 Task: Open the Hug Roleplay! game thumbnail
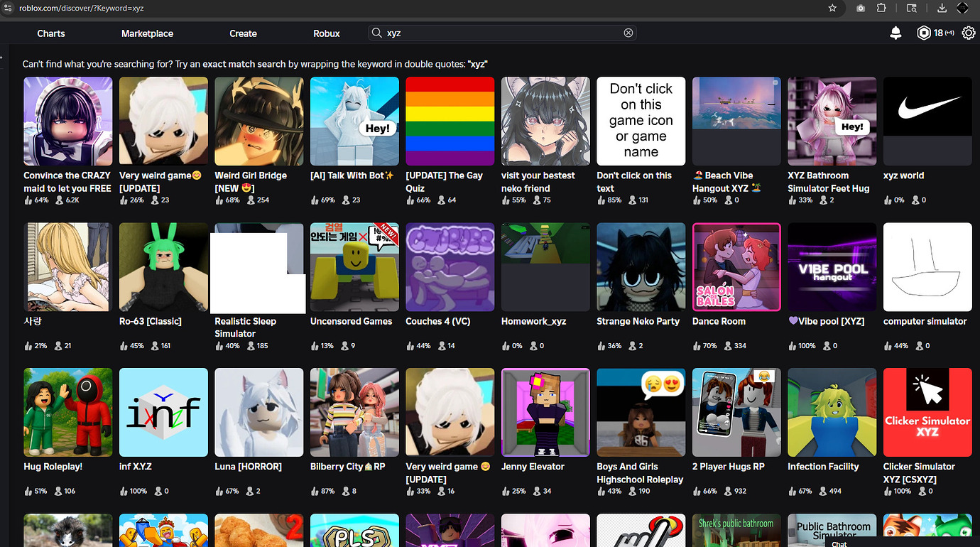[x=67, y=412]
